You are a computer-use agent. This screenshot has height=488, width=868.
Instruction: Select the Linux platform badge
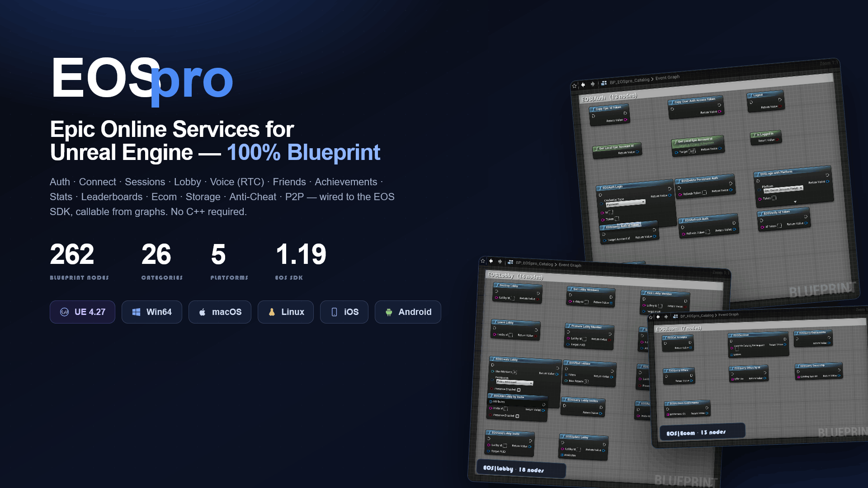(286, 312)
